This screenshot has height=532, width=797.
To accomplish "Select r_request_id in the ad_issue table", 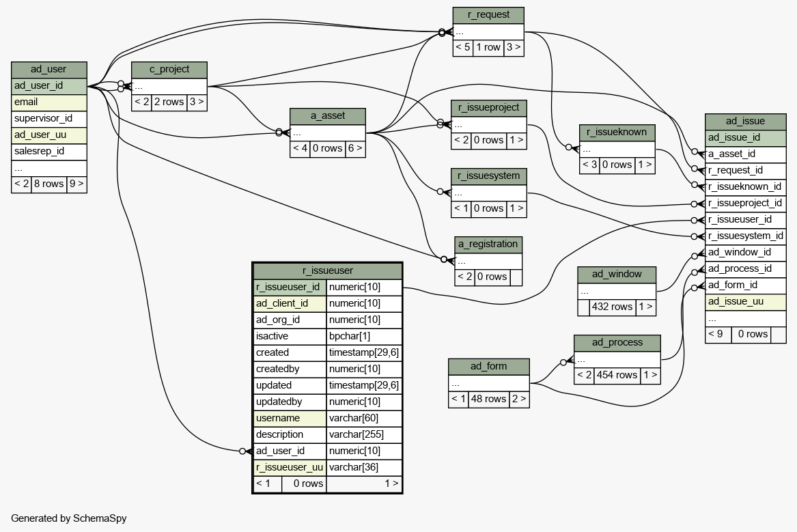I will click(746, 171).
